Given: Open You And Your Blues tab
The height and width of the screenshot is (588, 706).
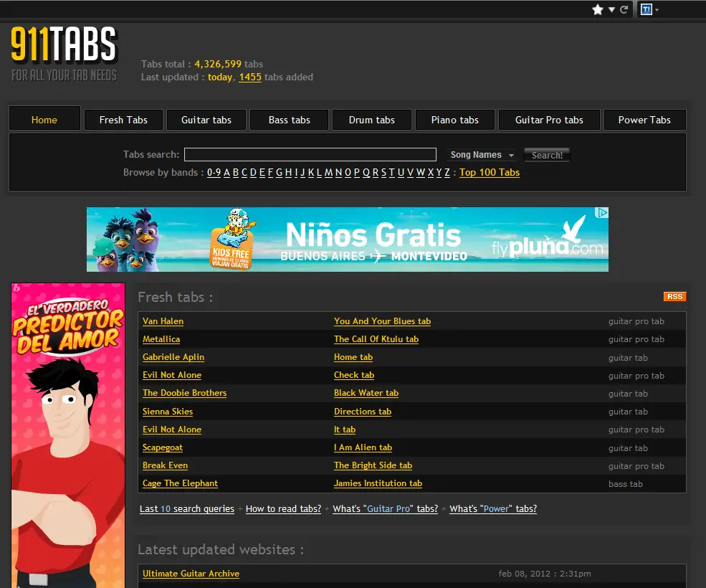Looking at the screenshot, I should click(x=382, y=321).
